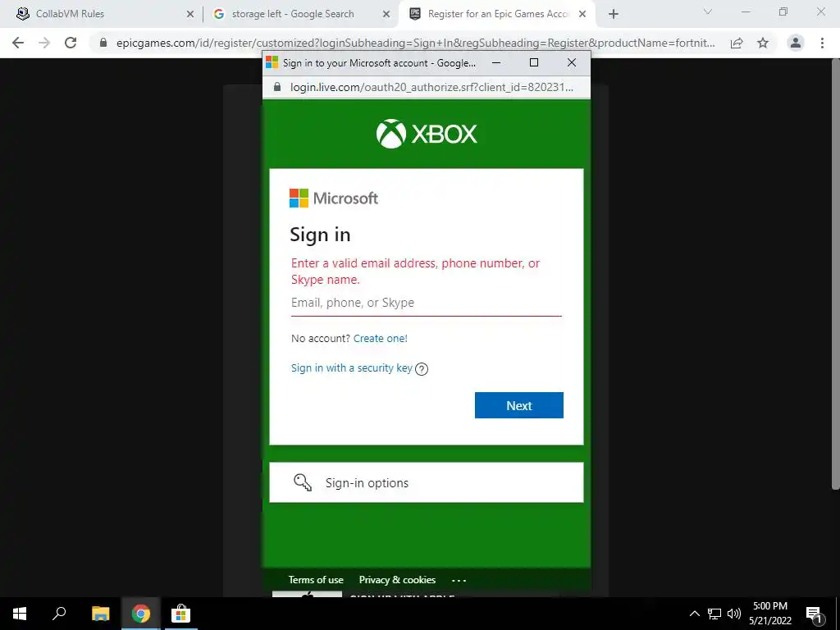Close the CollabVM Rules tab
Screen dimensions: 840x630
(190, 14)
